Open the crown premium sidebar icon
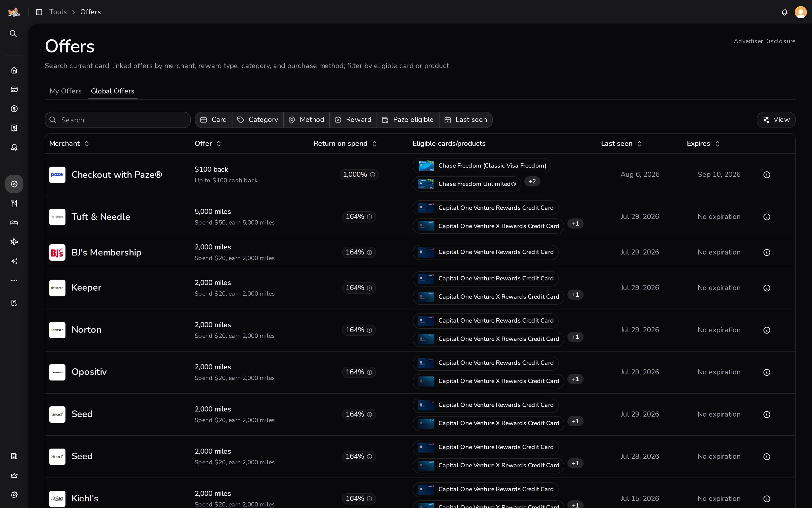This screenshot has width=812, height=508. point(14,475)
